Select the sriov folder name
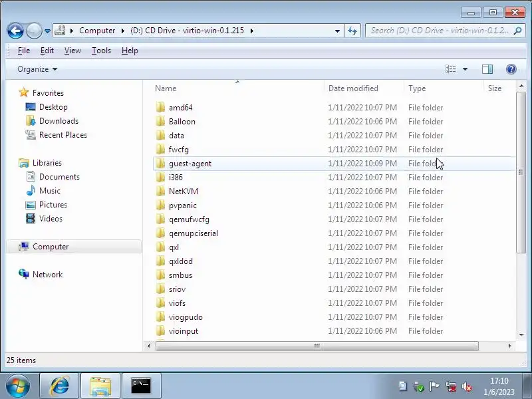Viewport: 532px width, 399px height. click(177, 289)
